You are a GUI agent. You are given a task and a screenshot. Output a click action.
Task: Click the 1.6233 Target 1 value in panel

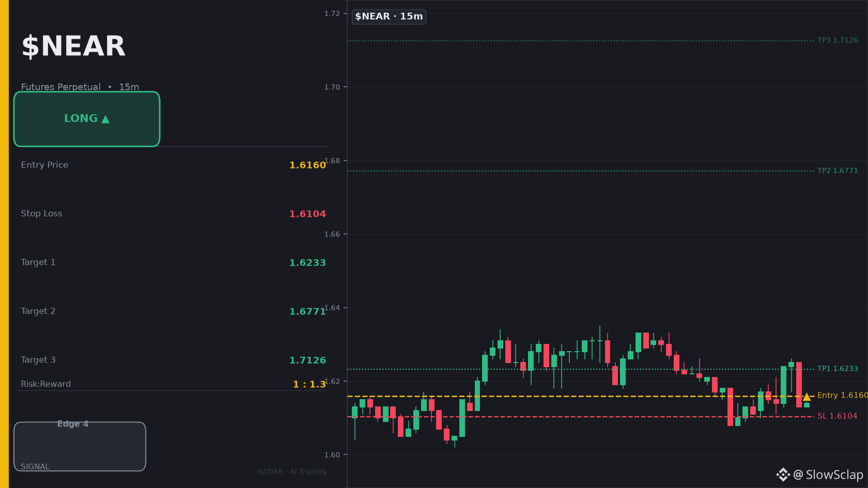pos(307,263)
